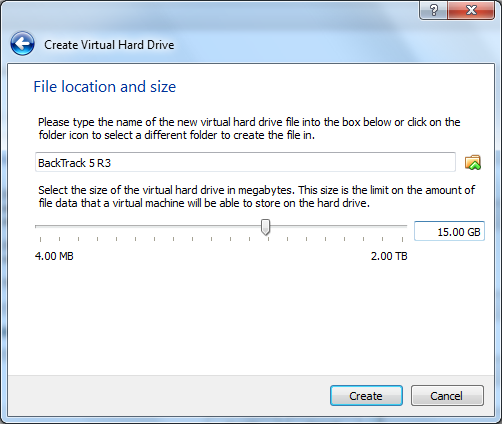This screenshot has height=424, width=502.
Task: Open the folder browse icon
Action: (x=473, y=162)
